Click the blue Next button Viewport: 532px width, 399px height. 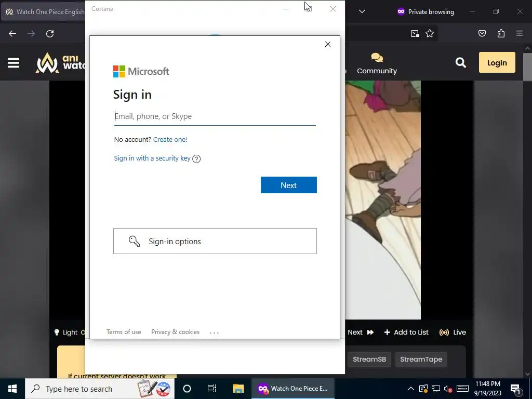[x=289, y=185]
